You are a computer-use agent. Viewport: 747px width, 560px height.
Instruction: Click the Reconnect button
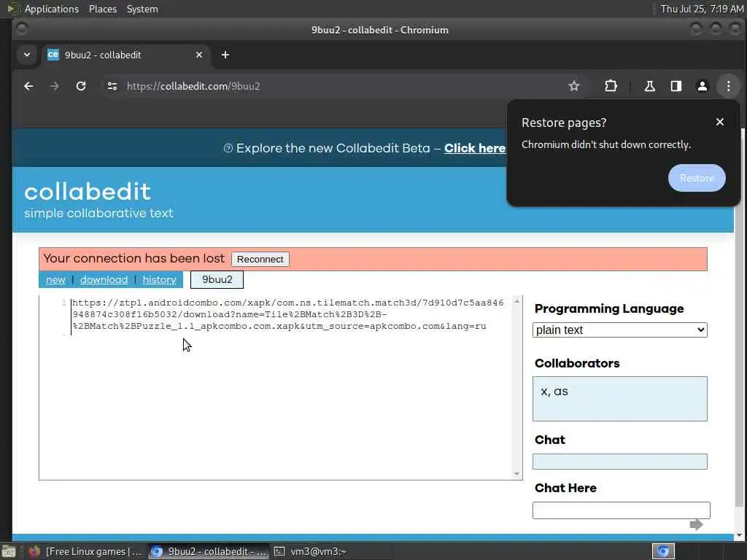(260, 259)
